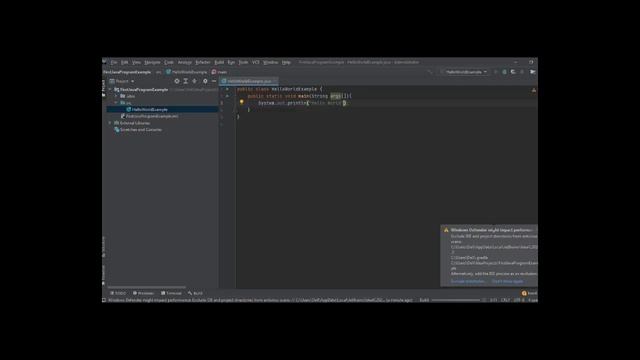Open the Help menu
The width and height of the screenshot is (640, 360).
coord(286,62)
